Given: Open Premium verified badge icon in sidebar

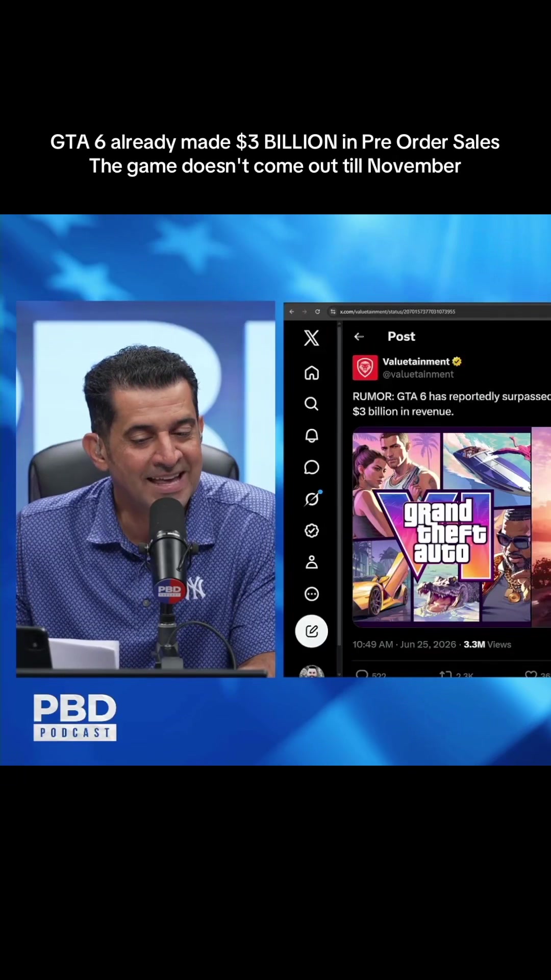Looking at the screenshot, I should pyautogui.click(x=312, y=531).
